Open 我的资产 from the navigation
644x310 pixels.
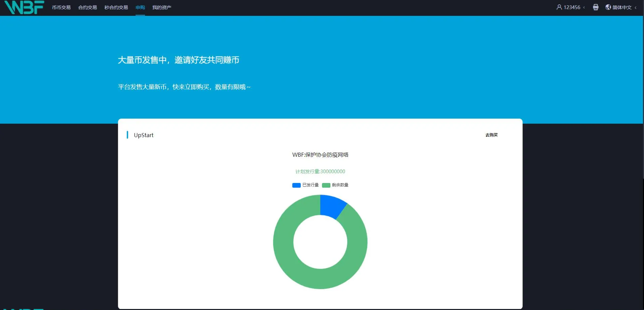pos(162,7)
